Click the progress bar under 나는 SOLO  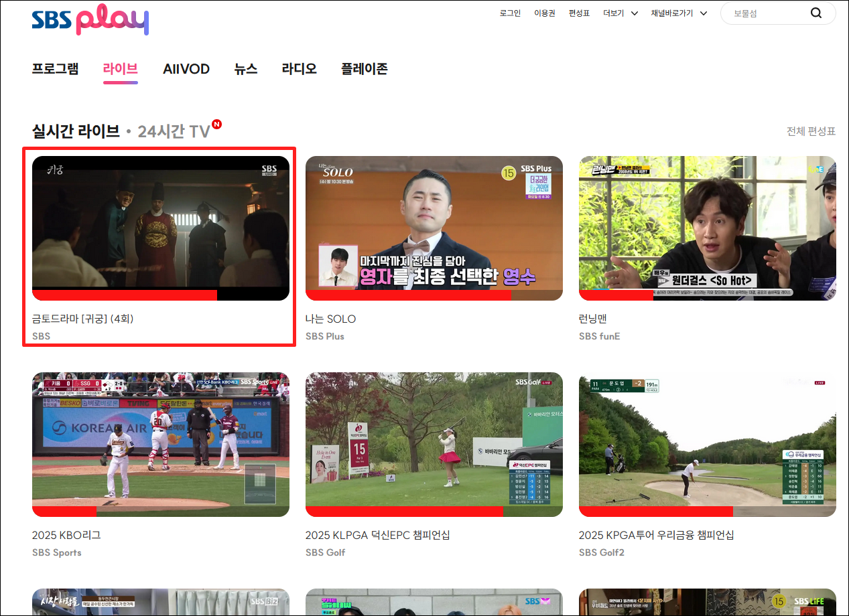click(434, 295)
